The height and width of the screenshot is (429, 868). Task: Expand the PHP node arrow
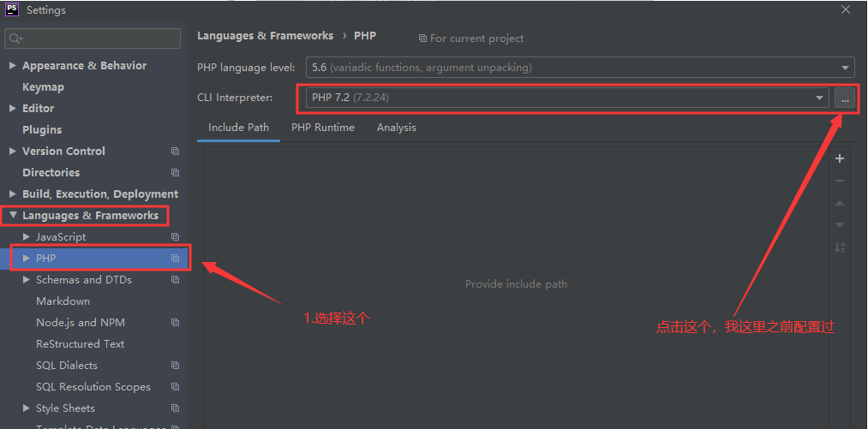coord(26,259)
